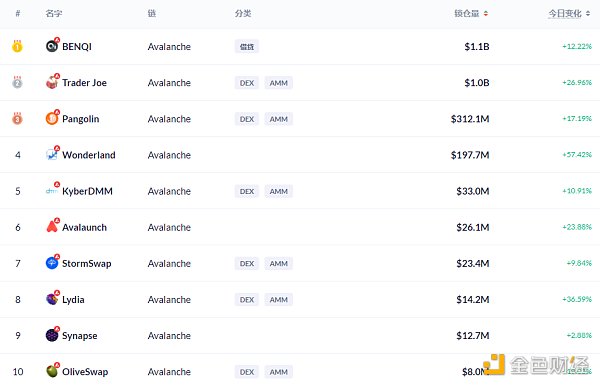Click the Synapse dark logo icon
Screen dimensions: 600x386
(x=52, y=335)
